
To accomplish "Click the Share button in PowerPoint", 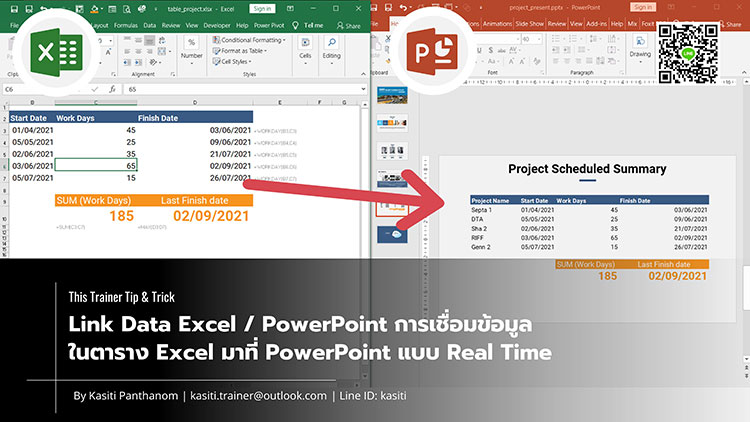I will (x=729, y=24).
